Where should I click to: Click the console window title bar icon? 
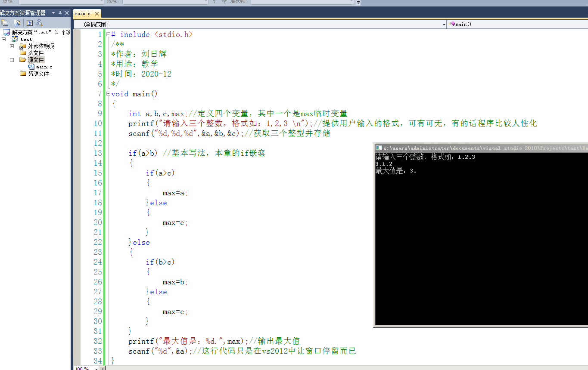(379, 148)
